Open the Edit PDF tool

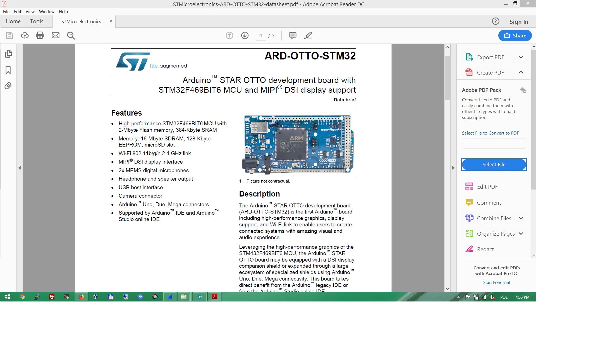[481, 186]
